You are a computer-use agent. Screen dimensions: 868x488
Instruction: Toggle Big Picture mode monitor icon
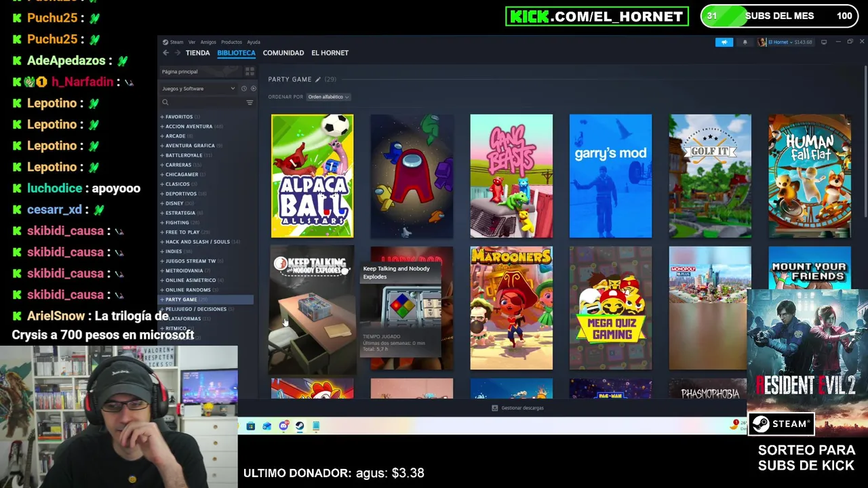point(824,42)
